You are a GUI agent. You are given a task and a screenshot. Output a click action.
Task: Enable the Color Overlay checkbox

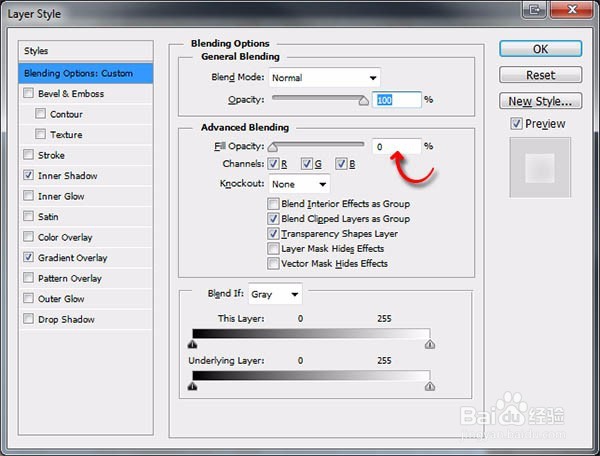point(28,236)
